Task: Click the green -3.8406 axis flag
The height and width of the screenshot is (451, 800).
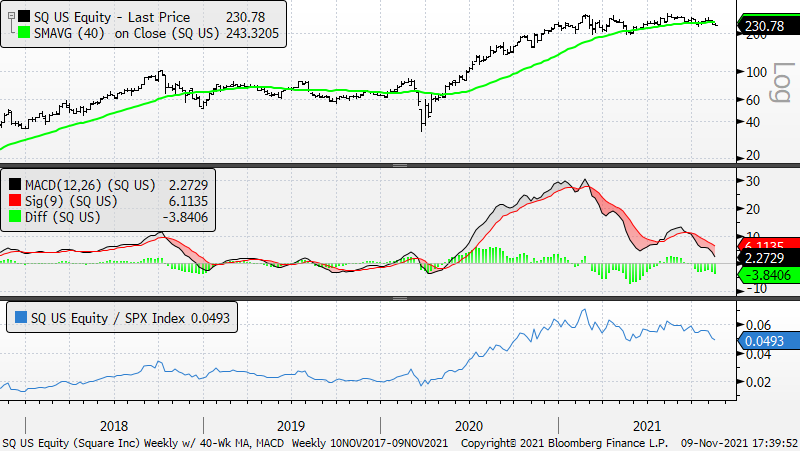Action: [x=768, y=275]
